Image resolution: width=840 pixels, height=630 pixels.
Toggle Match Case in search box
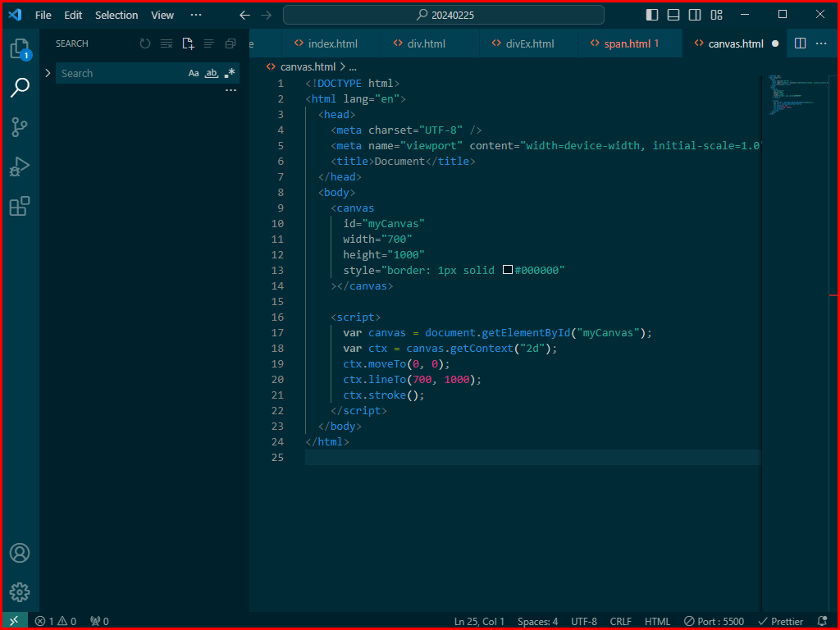(194, 73)
